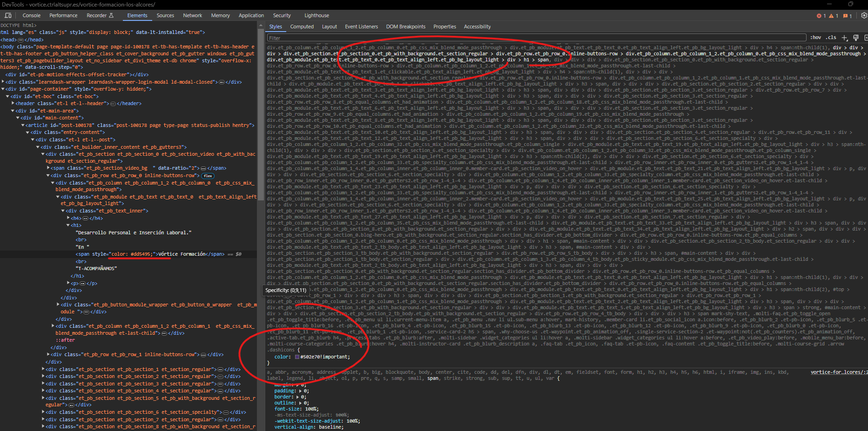Toggle the device toolbar icon
This screenshot has height=431, width=868.
tap(8, 15)
